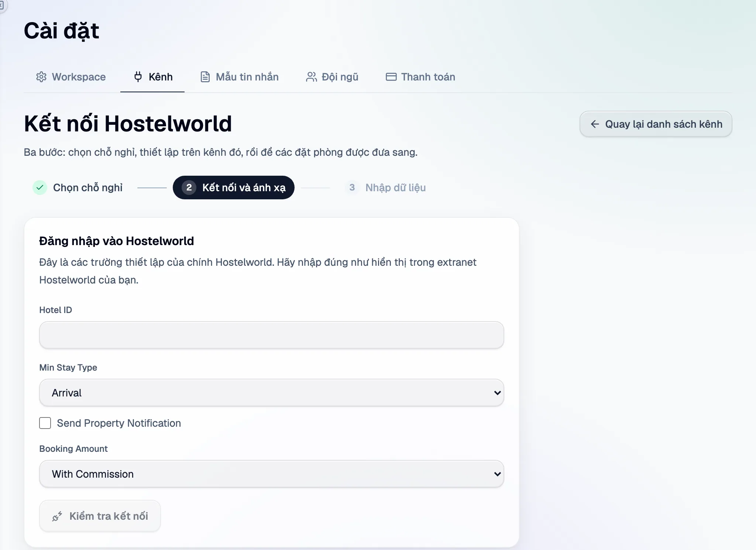Click the document icon beside Mẫu tin nhắn
Image resolution: width=756 pixels, height=550 pixels.
[205, 77]
